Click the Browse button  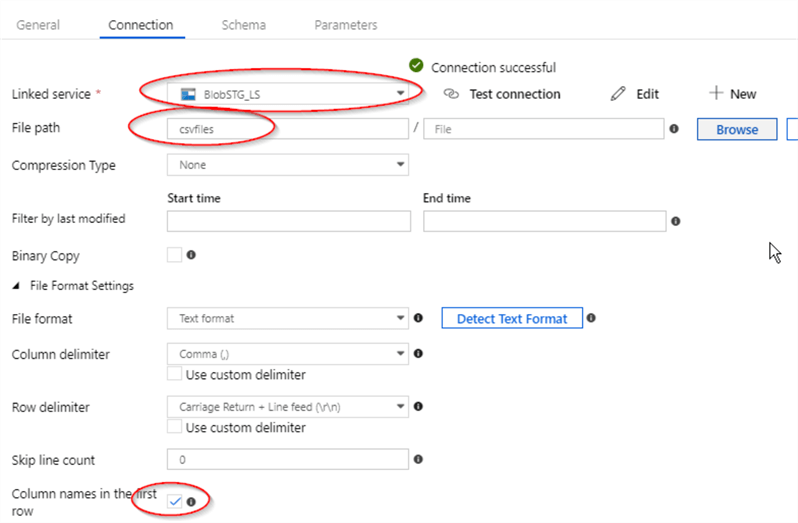point(736,129)
